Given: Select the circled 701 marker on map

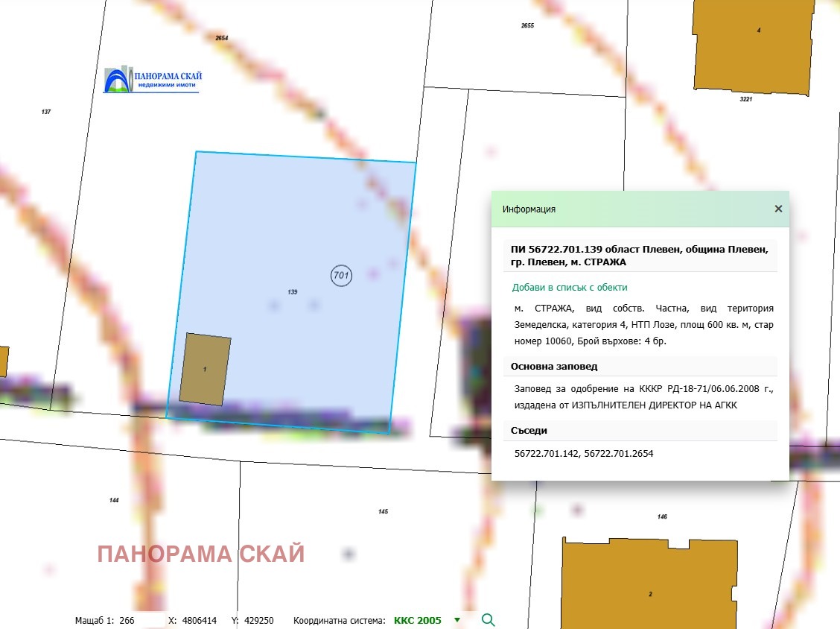Looking at the screenshot, I should 341,276.
